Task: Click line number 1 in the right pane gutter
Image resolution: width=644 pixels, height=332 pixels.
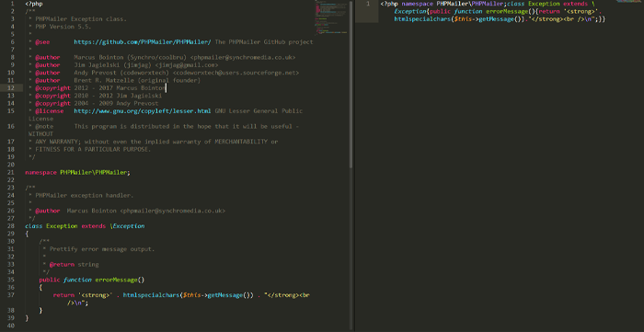Action: (368, 4)
